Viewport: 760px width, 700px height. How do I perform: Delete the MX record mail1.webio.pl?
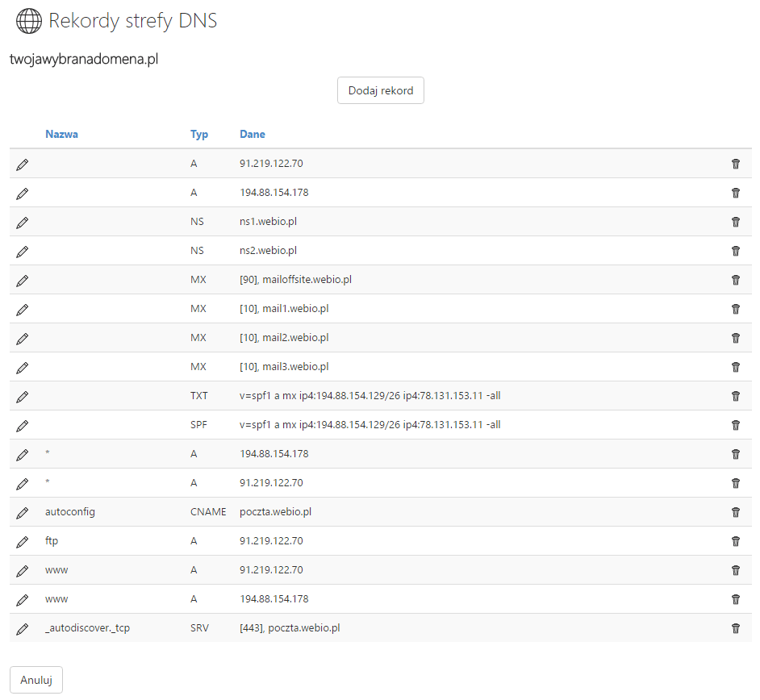point(735,309)
